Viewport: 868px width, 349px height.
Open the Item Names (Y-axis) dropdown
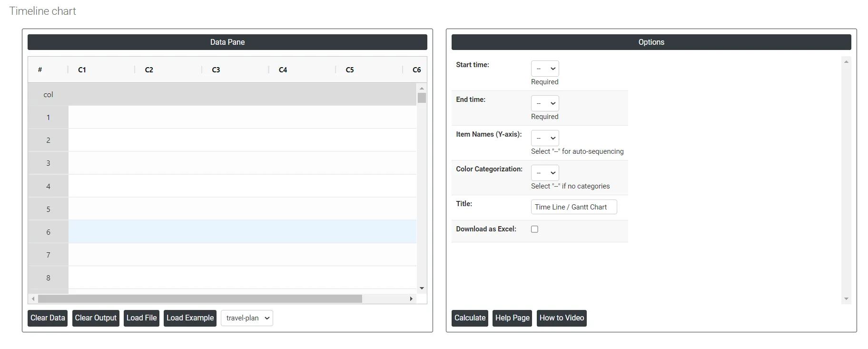tap(545, 138)
